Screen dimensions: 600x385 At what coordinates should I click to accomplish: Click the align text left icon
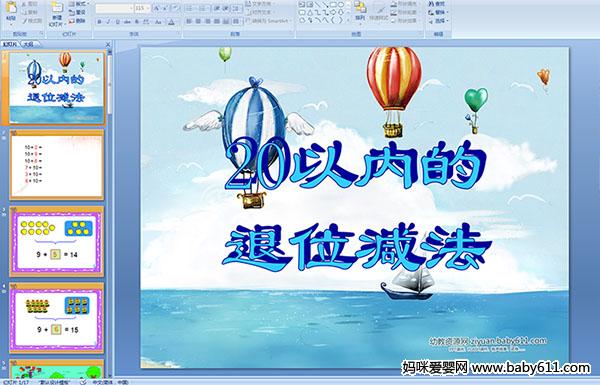click(189, 21)
